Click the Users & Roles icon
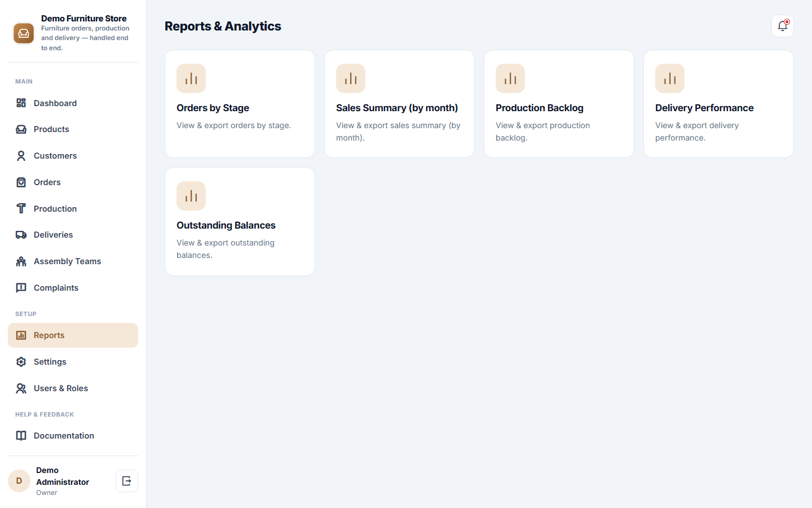Image resolution: width=812 pixels, height=508 pixels. coord(21,388)
